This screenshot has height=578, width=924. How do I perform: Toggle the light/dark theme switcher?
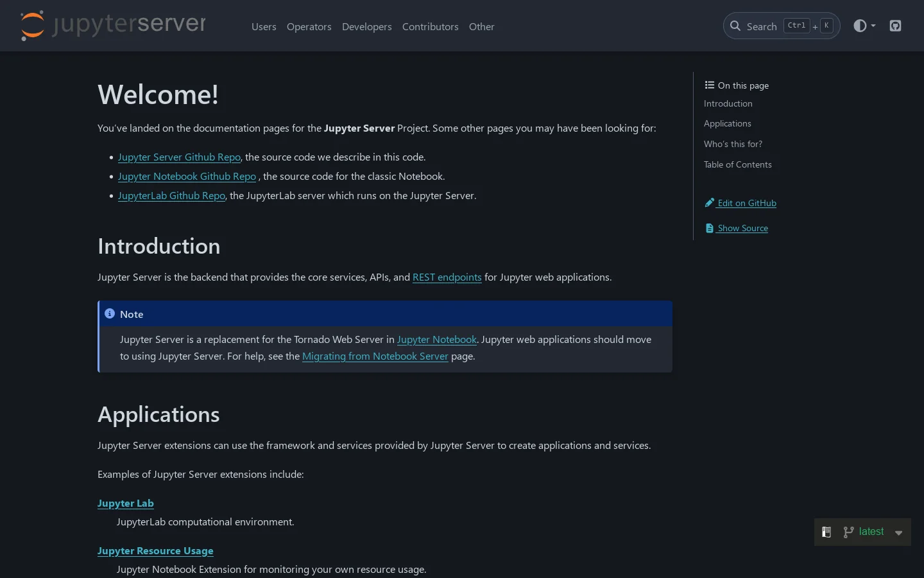point(864,26)
